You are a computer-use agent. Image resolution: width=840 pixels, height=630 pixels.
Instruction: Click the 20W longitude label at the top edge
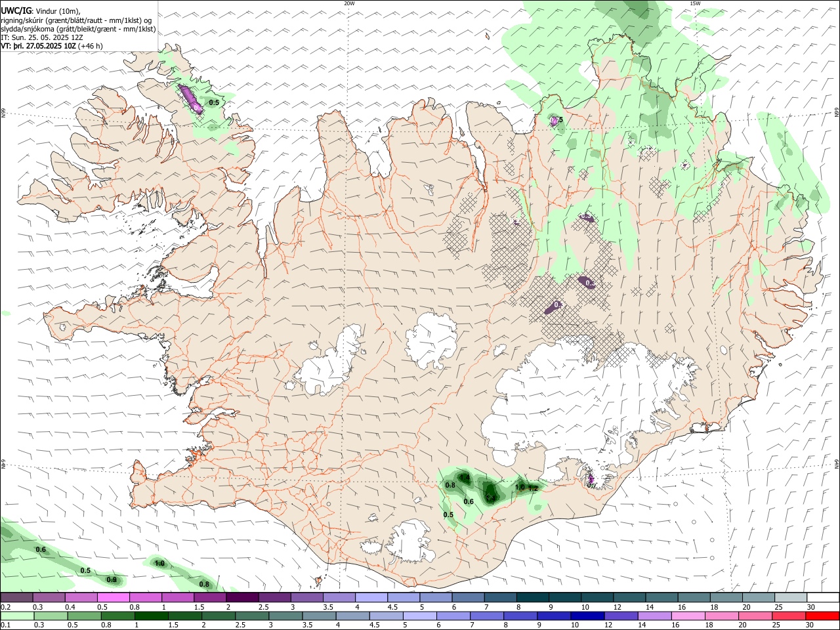tap(349, 3)
